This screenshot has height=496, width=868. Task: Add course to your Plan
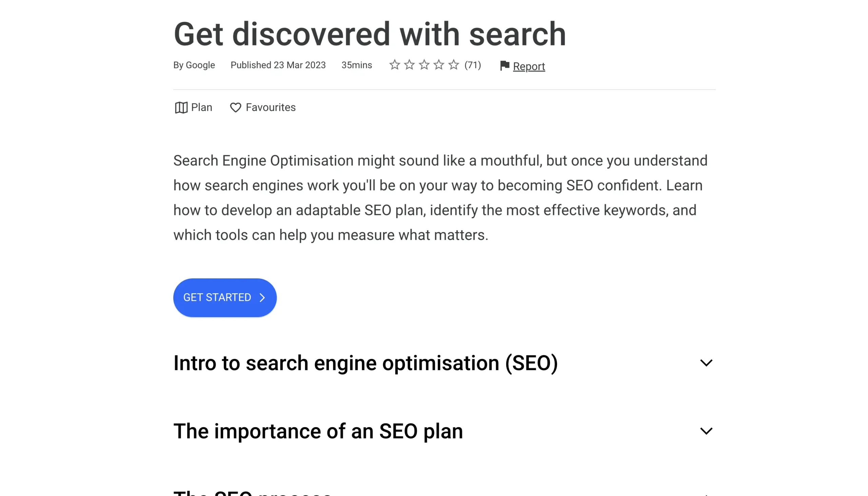pyautogui.click(x=193, y=107)
